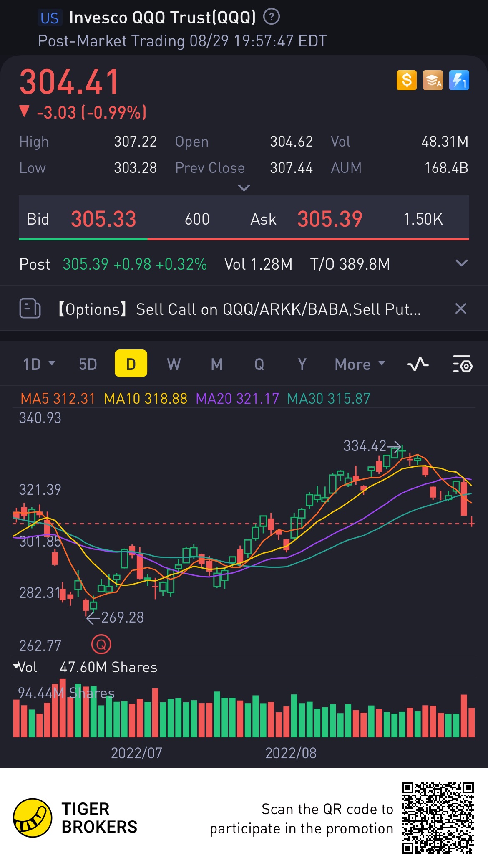488x868 pixels.
Task: Tap the US market tag
Action: coord(50,18)
